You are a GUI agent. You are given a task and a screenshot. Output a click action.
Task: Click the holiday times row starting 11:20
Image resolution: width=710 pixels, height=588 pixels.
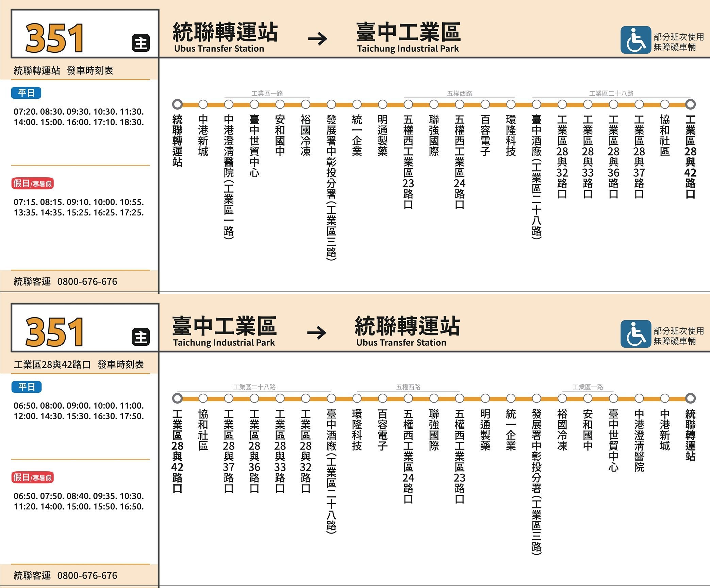point(79,507)
